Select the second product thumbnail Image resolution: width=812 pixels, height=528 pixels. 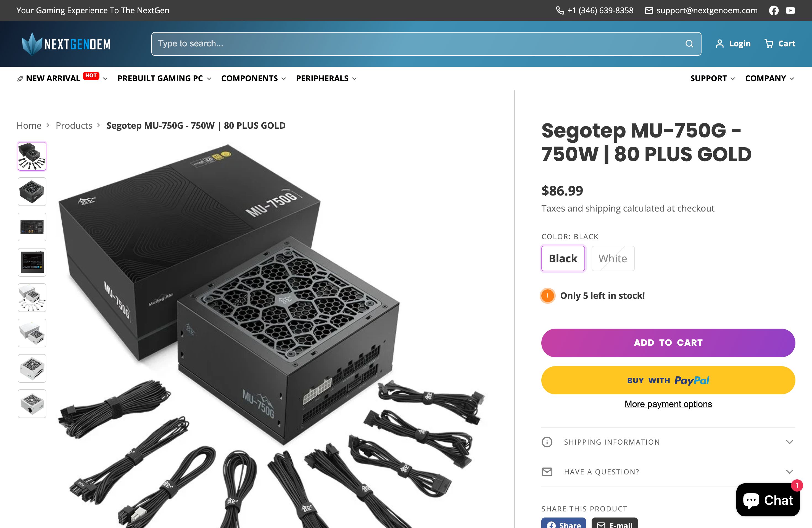pyautogui.click(x=32, y=192)
